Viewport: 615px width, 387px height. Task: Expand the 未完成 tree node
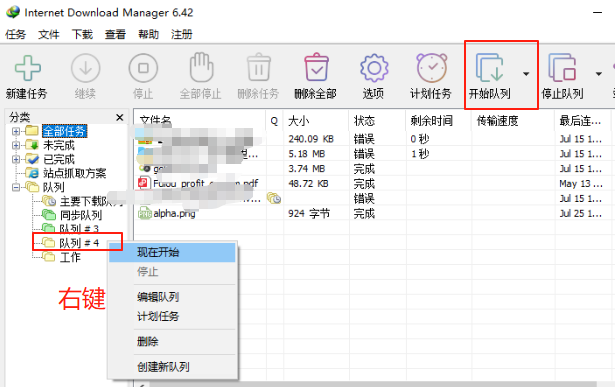click(x=16, y=145)
